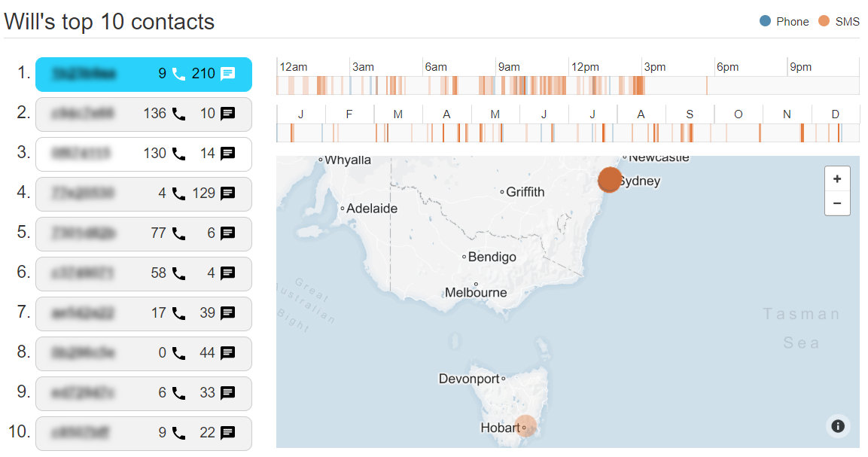
Task: Zoom in on the map with plus
Action: tap(837, 179)
